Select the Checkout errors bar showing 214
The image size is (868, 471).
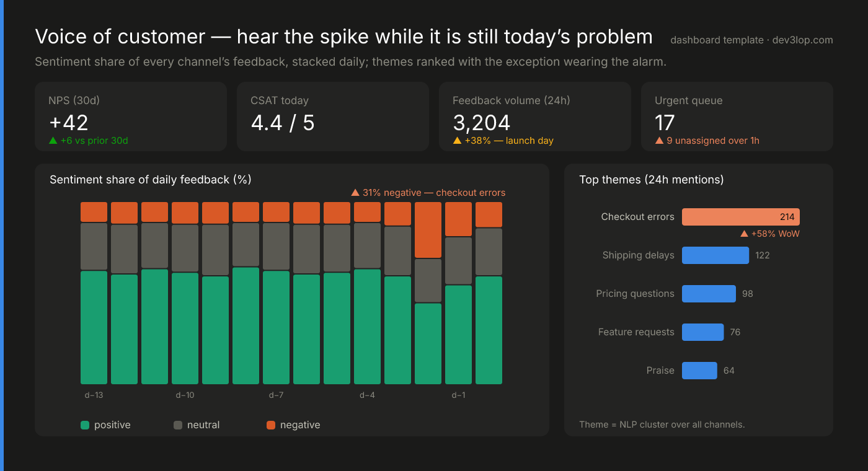pyautogui.click(x=741, y=217)
